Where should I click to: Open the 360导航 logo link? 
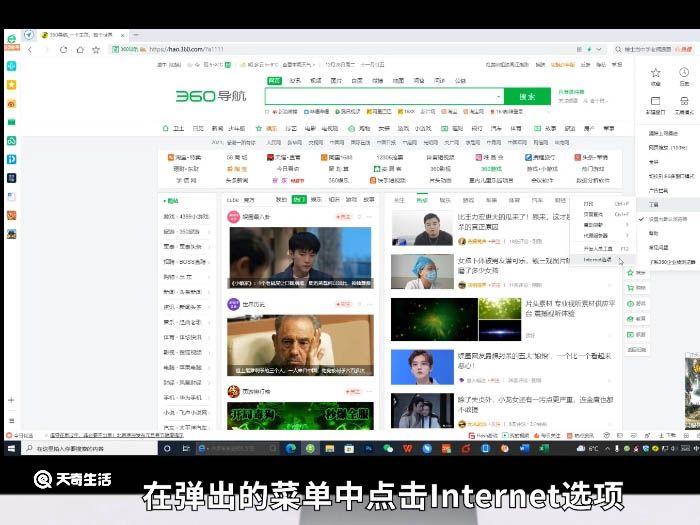[211, 96]
